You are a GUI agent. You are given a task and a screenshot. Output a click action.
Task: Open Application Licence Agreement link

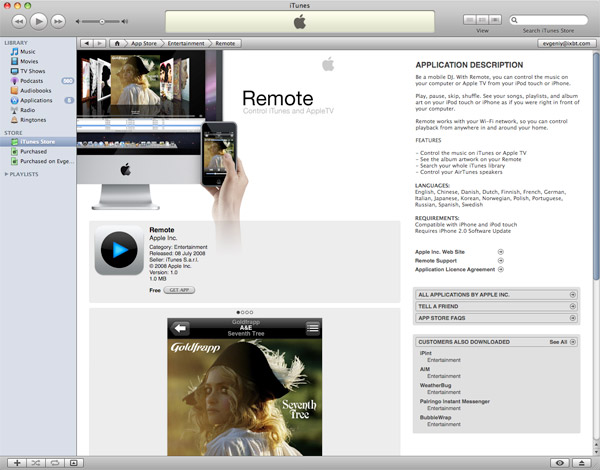pos(455,269)
